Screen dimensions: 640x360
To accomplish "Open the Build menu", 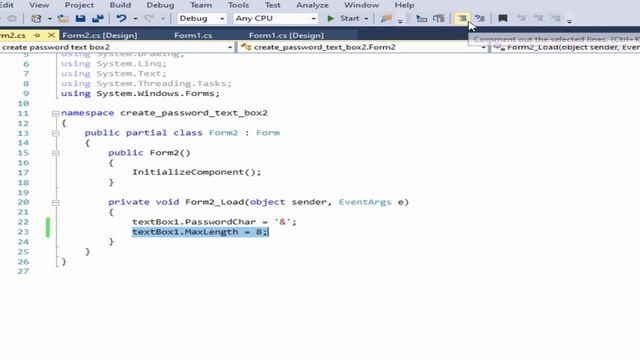I will point(120,5).
